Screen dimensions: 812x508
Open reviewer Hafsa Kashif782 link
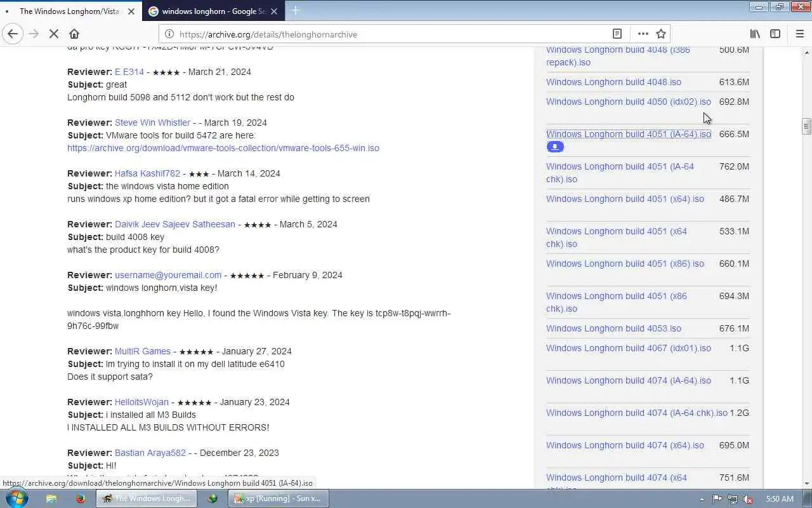click(147, 173)
